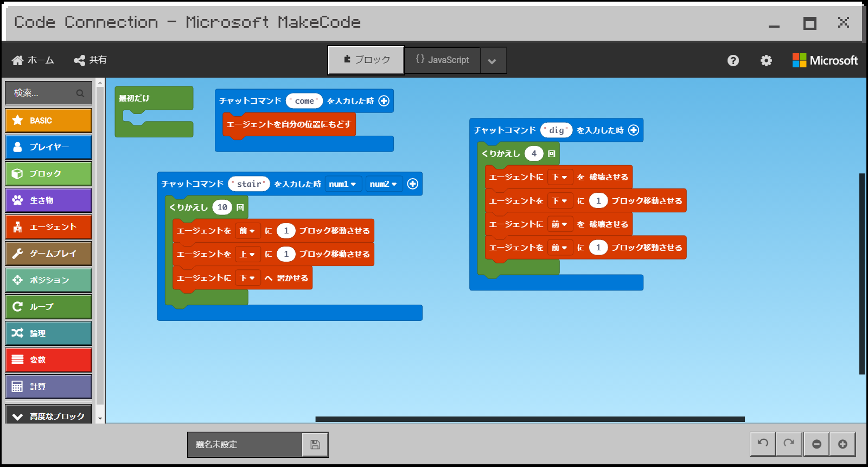
Task: Open the BASIC block category
Action: (48, 121)
